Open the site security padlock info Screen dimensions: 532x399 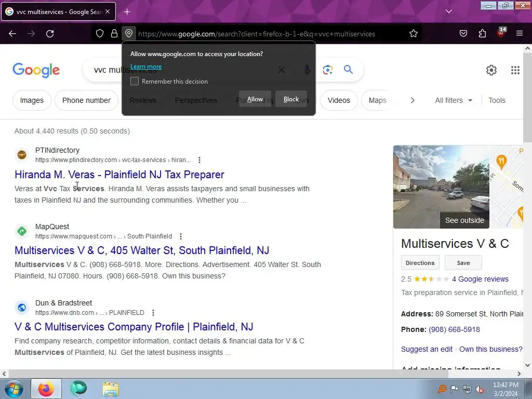click(x=114, y=34)
